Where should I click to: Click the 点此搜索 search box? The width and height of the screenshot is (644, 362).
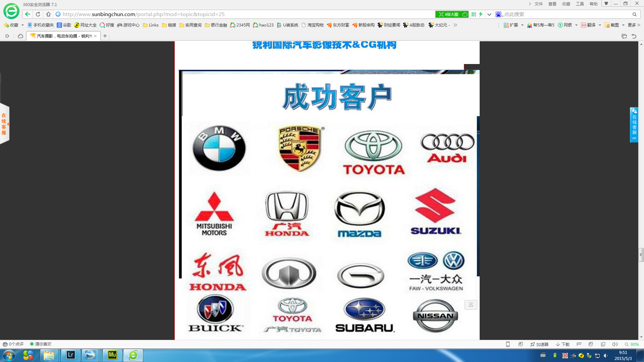pyautogui.click(x=567, y=14)
